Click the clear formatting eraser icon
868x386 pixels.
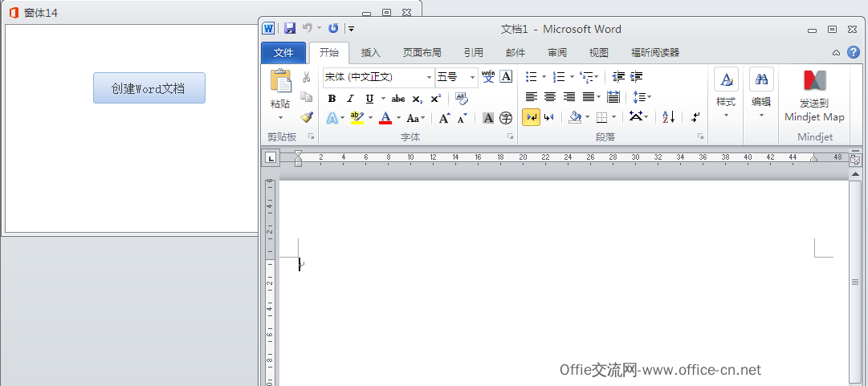coord(461,99)
